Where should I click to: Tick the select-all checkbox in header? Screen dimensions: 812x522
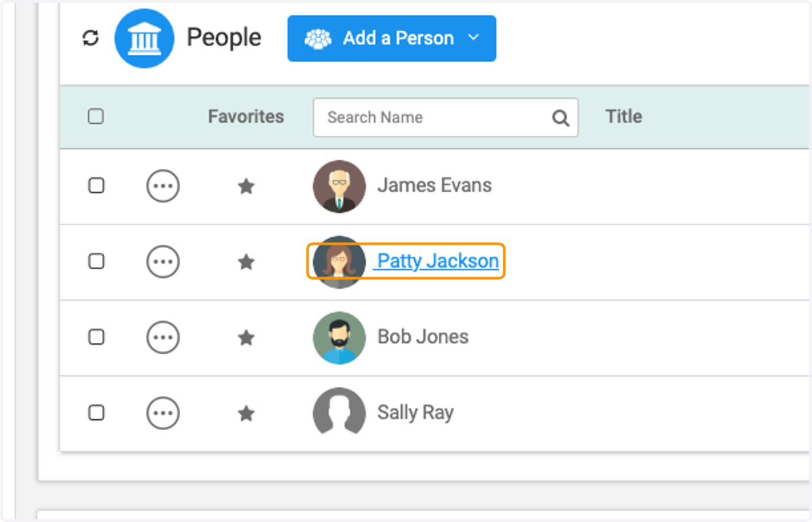pos(96,116)
